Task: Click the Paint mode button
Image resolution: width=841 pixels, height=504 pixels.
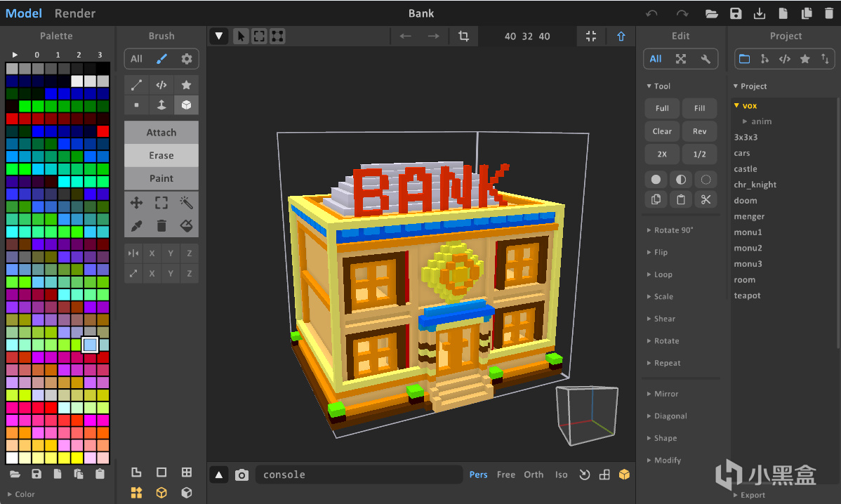Action: coord(161,178)
